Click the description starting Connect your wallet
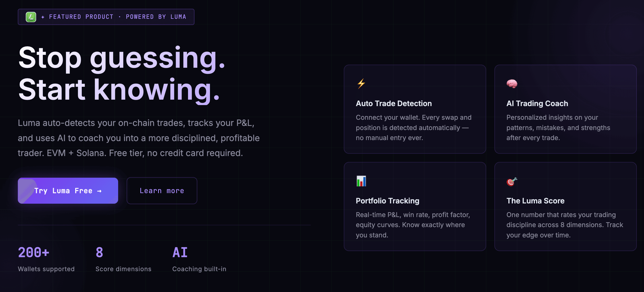The height and width of the screenshot is (292, 644). pos(414,128)
